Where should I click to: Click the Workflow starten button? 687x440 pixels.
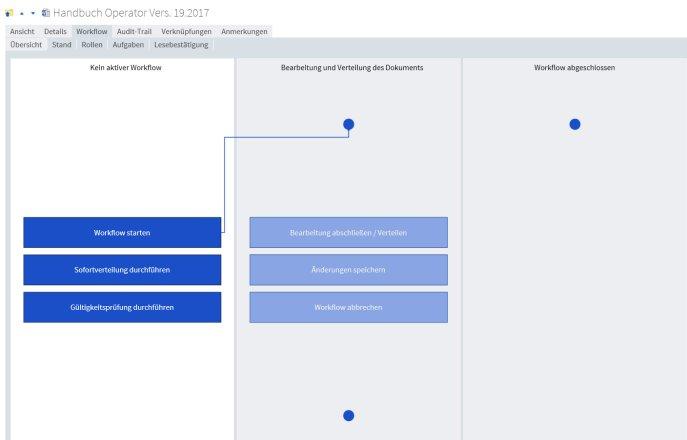[x=122, y=233]
